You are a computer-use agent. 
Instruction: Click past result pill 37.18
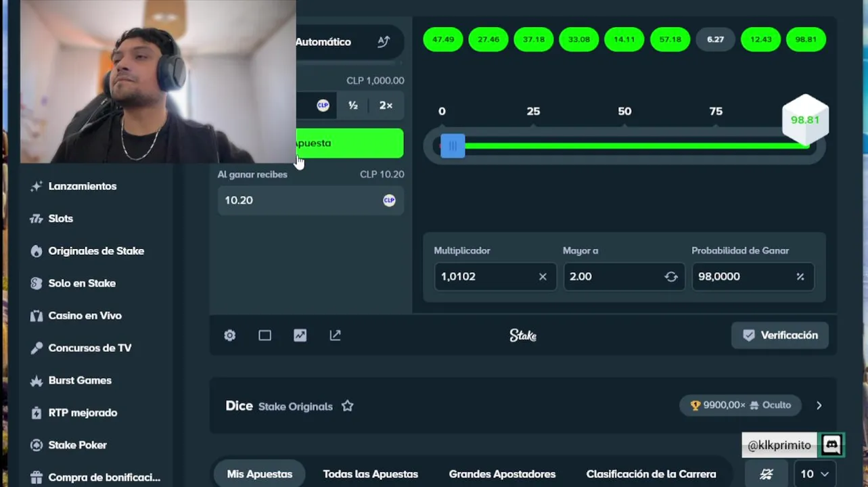(x=534, y=39)
